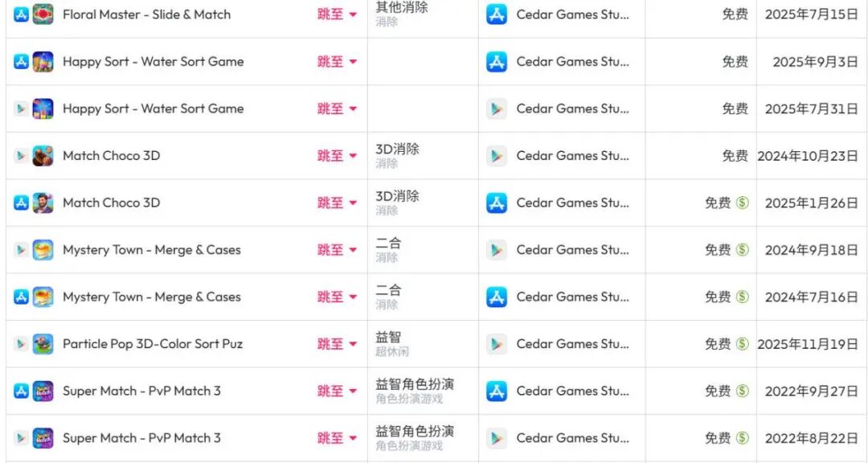Click the dollar icon in the Match Choco 3D 2025年1月26日 row
Viewport: 868px width, 463px height.
pos(743,203)
